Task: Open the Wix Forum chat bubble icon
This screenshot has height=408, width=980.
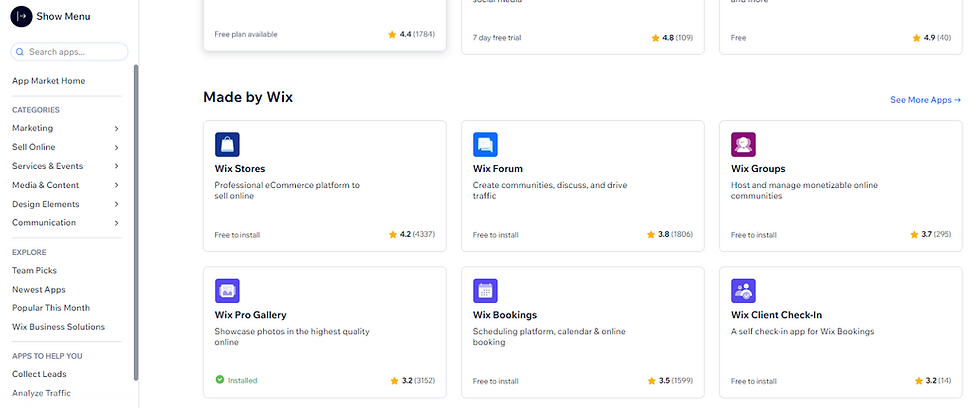Action: point(486,144)
